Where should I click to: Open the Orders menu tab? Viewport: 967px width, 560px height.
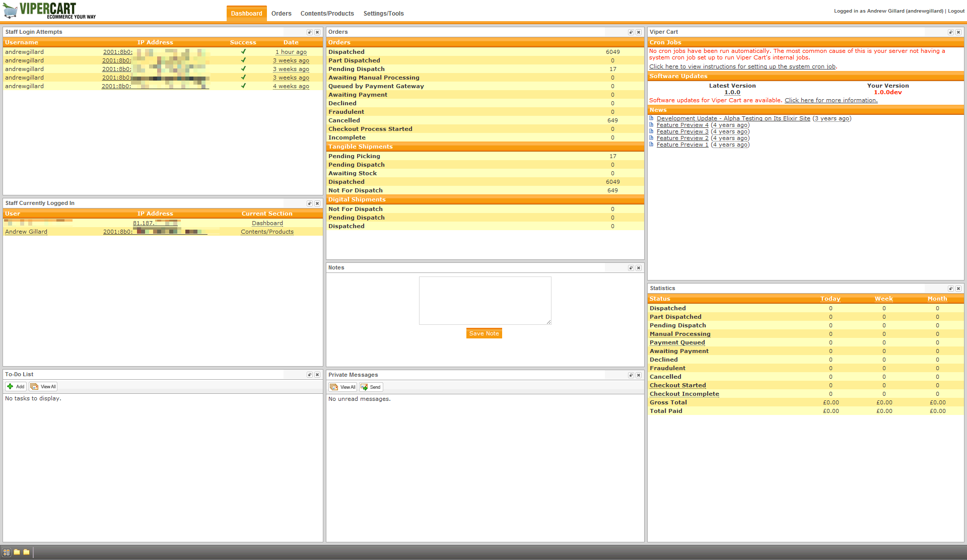click(x=281, y=14)
